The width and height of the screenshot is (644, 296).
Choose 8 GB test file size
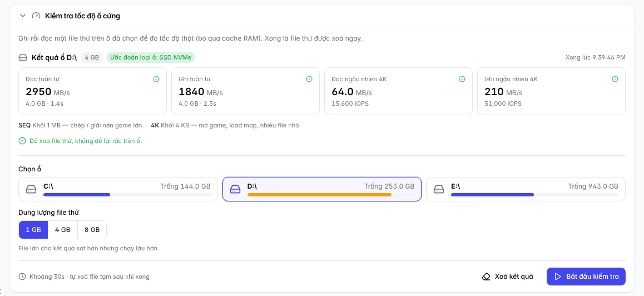coord(92,230)
